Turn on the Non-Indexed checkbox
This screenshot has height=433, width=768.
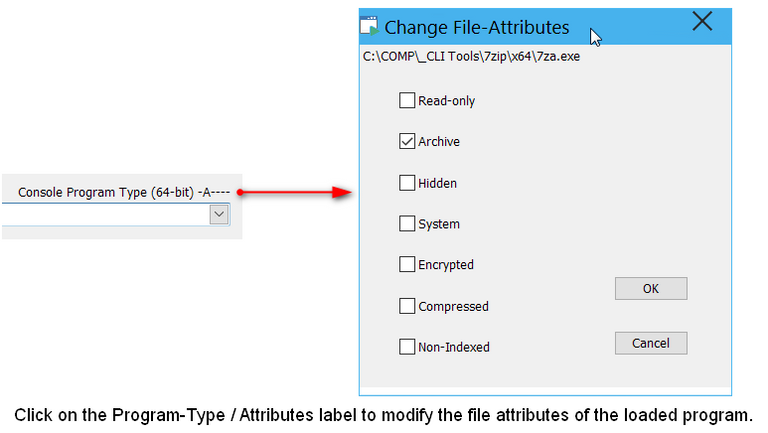click(407, 347)
